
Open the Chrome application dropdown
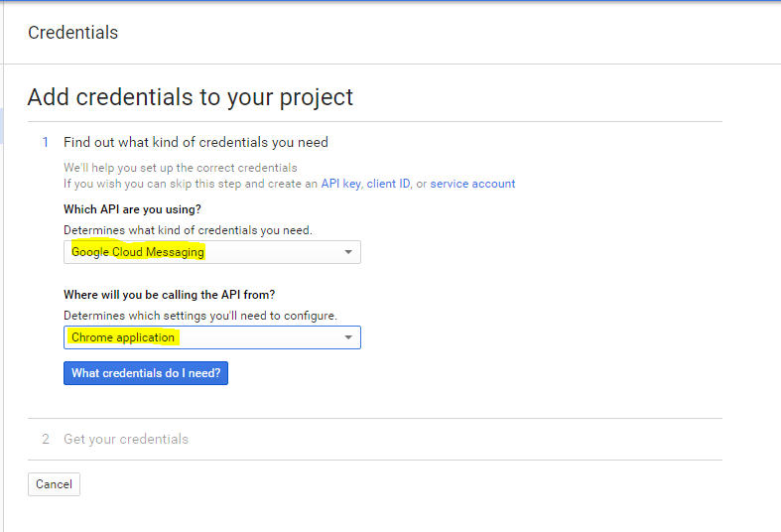(212, 337)
